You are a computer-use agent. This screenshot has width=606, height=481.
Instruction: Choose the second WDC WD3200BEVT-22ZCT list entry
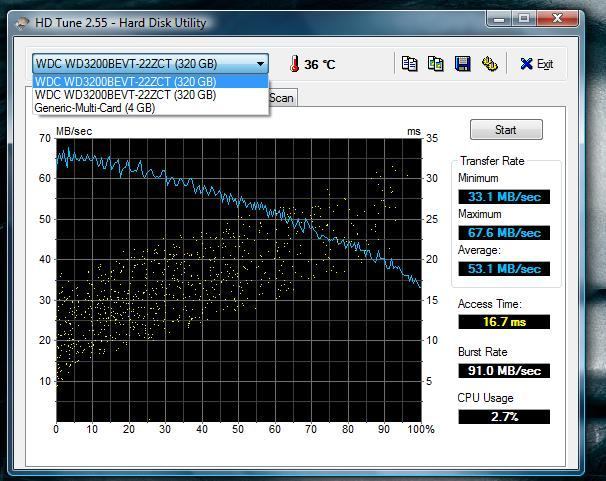[151, 95]
